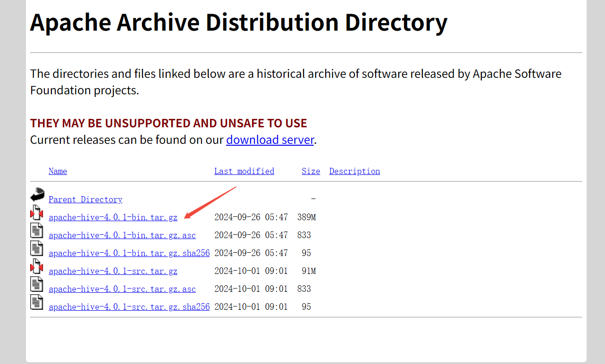Screen dimensions: 605x364
Task: Click the date 2024-10-01 09:01 for src.tar.gz.asc
Action: tap(251, 289)
